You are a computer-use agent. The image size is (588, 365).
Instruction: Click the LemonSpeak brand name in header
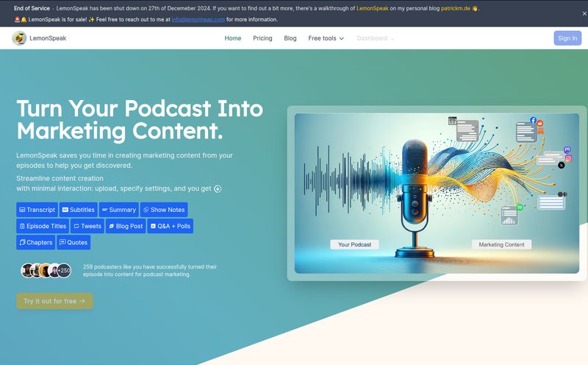48,38
